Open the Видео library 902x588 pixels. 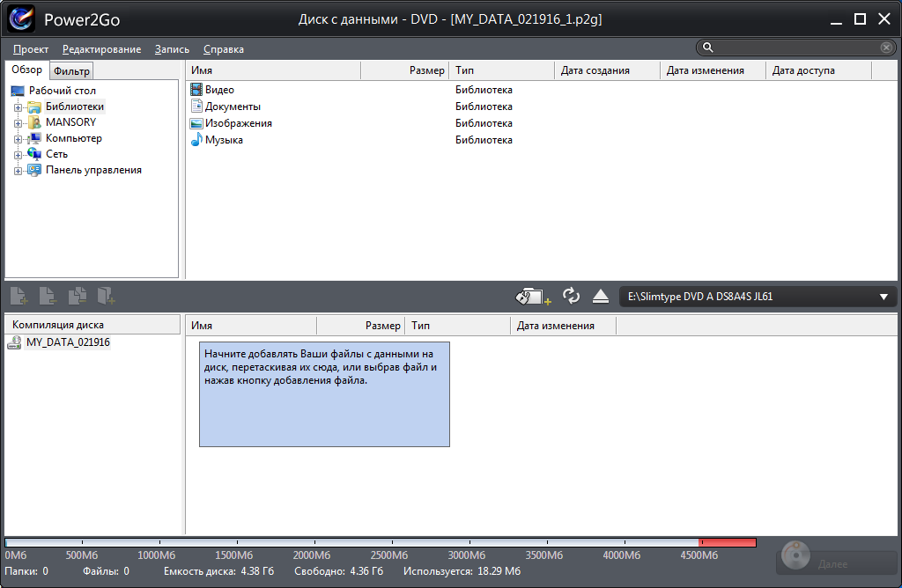[x=219, y=90]
